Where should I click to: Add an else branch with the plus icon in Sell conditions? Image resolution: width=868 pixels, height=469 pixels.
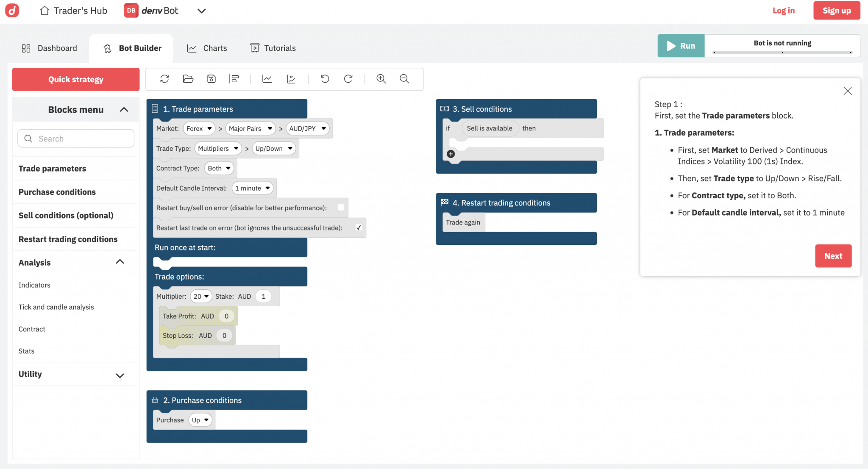click(451, 154)
